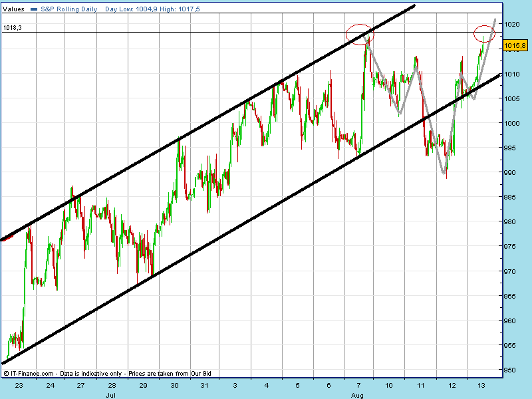Click the High: 1017,5 value
Viewport: 532px width, 399px height.
180,9
